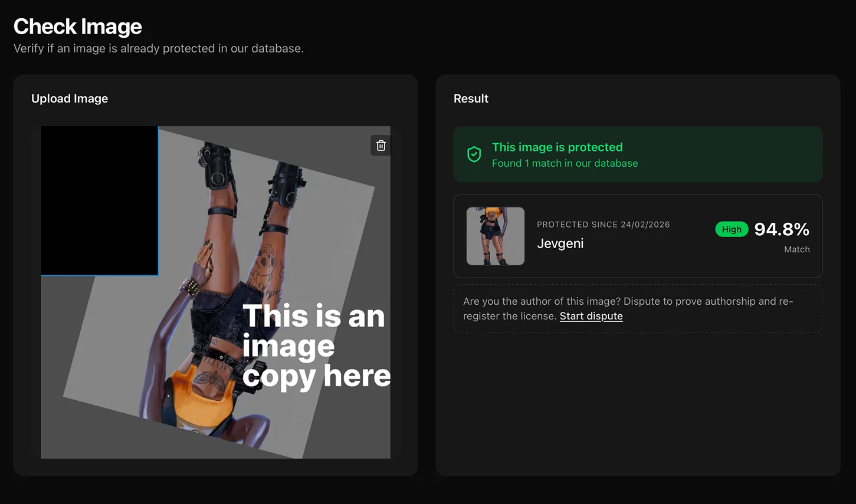Click the Verify if an image is already protected subtitle
This screenshot has width=856, height=504.
click(159, 48)
